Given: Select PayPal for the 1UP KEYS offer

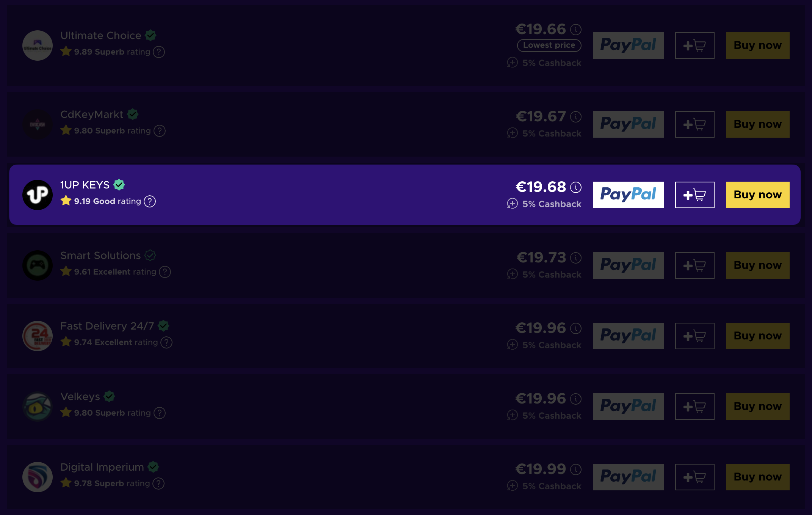Looking at the screenshot, I should click(x=628, y=195).
